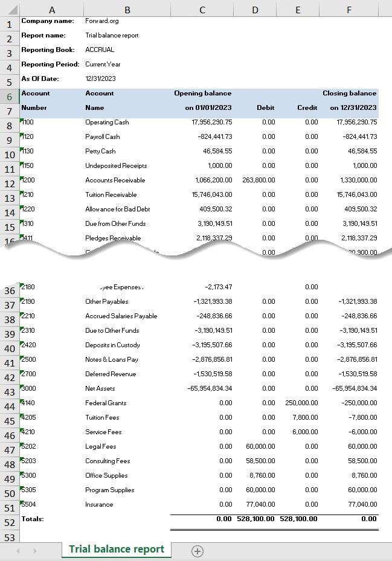Add a new sheet with plus button

pos(197,551)
